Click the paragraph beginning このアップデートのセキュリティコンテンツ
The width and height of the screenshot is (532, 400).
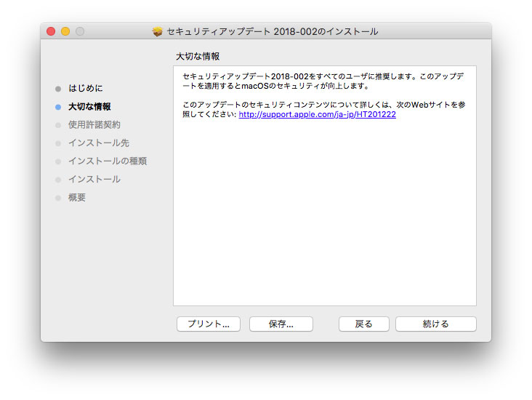point(324,109)
